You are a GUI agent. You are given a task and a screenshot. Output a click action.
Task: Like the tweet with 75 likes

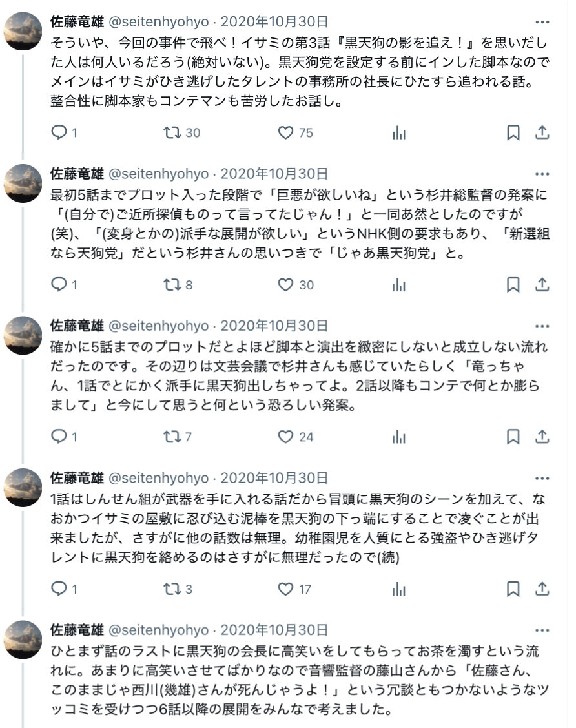[285, 133]
